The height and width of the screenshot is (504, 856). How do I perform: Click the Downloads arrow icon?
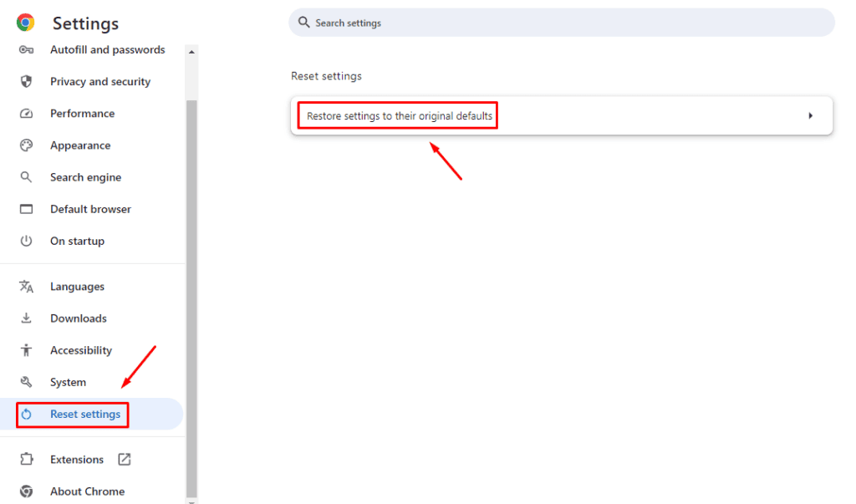[x=26, y=318]
